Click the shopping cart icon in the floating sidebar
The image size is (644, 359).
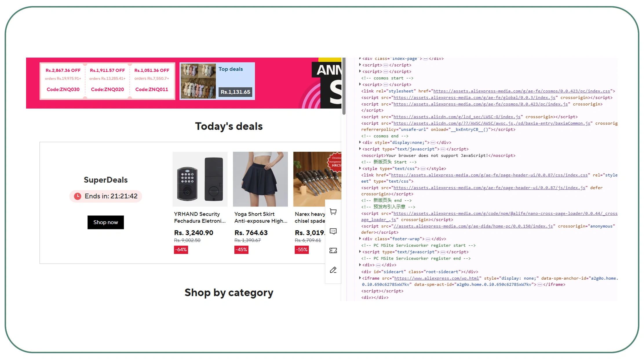[x=333, y=212]
